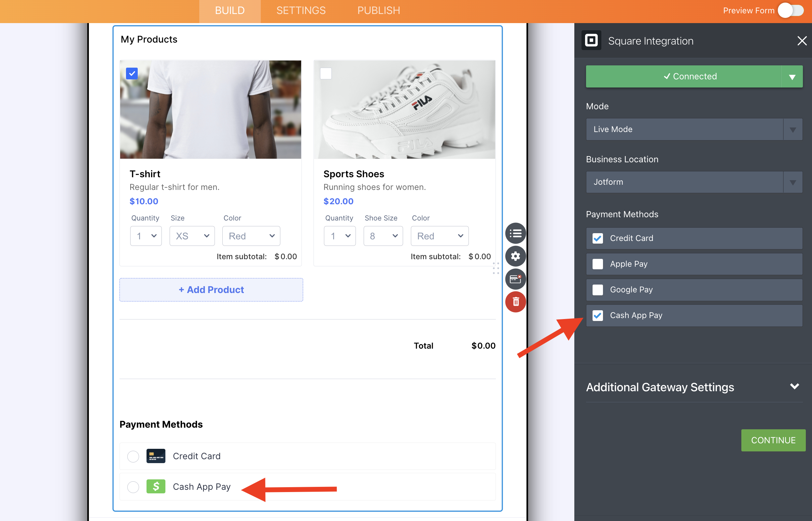812x521 pixels.
Task: Go to the PUBLISH tab
Action: pyautogui.click(x=379, y=10)
